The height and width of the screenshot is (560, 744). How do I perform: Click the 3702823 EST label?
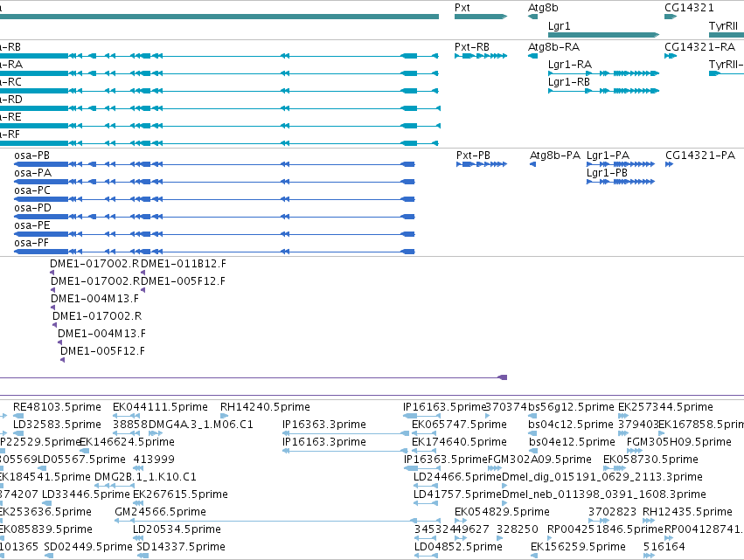[x=613, y=513]
